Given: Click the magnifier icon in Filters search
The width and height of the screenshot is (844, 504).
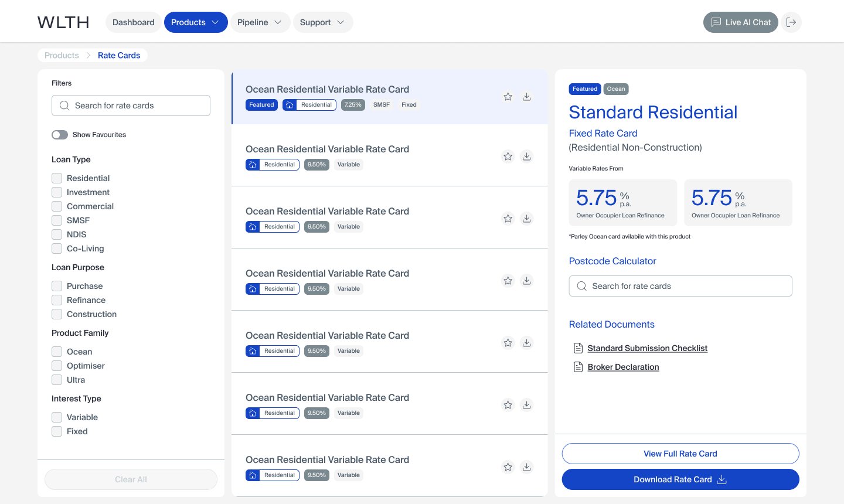Looking at the screenshot, I should (x=64, y=105).
